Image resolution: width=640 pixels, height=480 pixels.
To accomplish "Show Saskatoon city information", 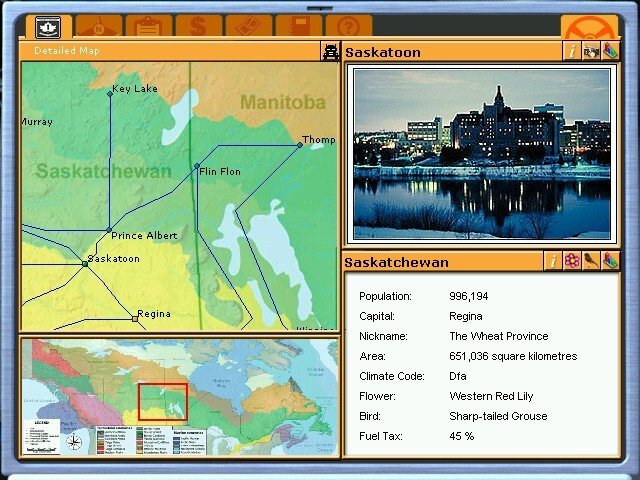I will click(x=571, y=51).
